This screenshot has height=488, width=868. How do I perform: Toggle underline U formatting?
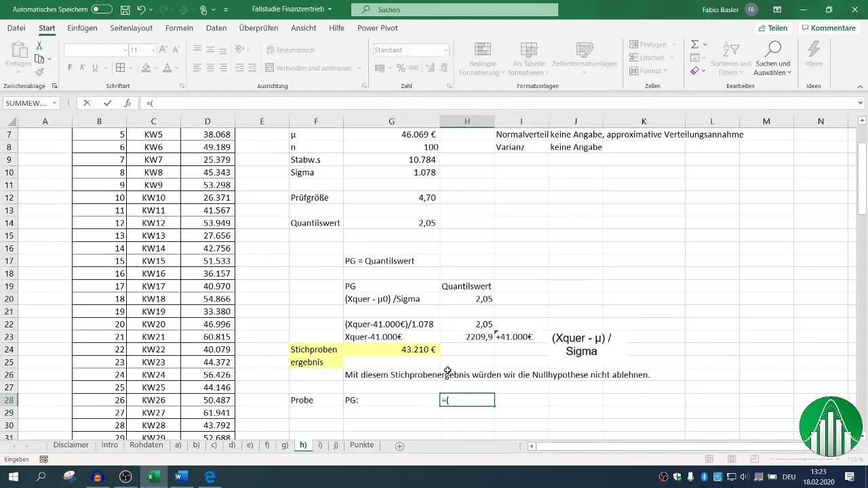[95, 68]
